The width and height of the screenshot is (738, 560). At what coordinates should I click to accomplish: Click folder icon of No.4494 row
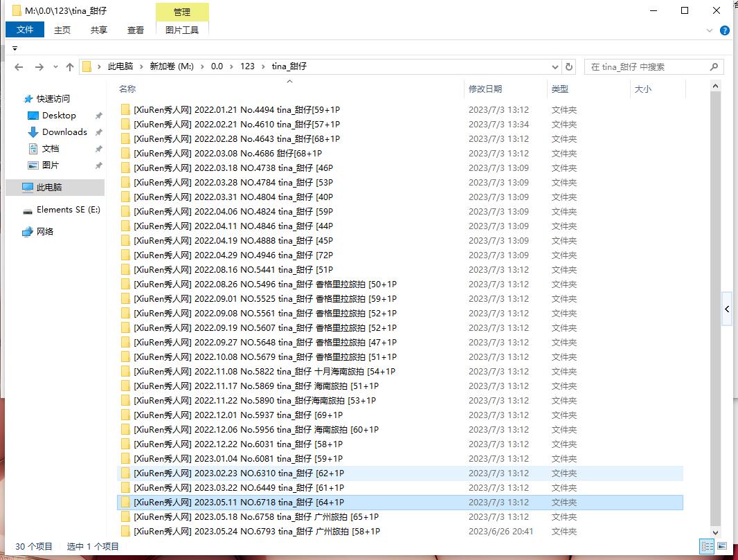click(125, 109)
